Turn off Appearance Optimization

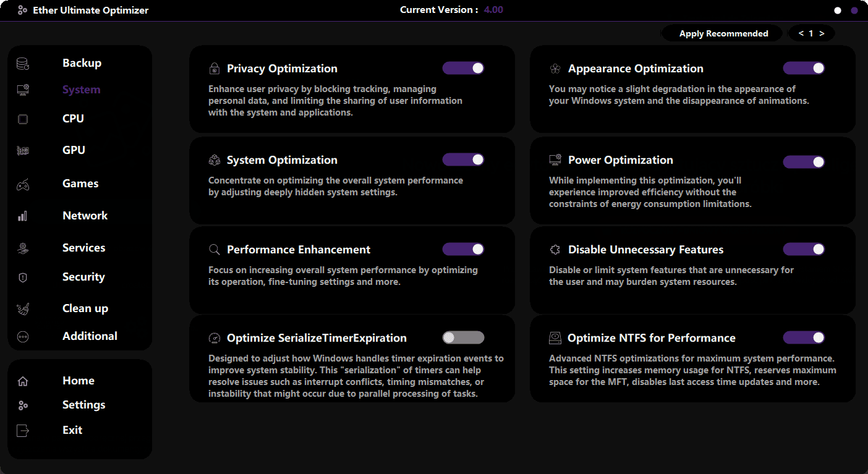(x=804, y=68)
